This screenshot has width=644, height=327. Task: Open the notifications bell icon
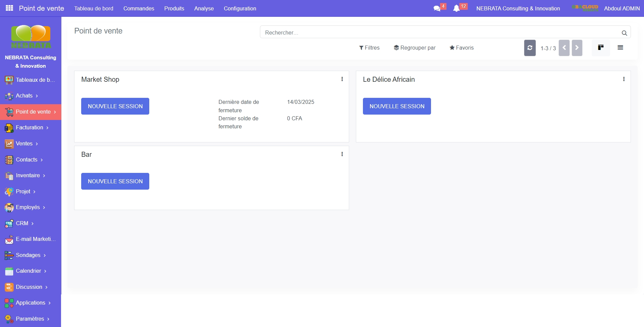coord(456,8)
